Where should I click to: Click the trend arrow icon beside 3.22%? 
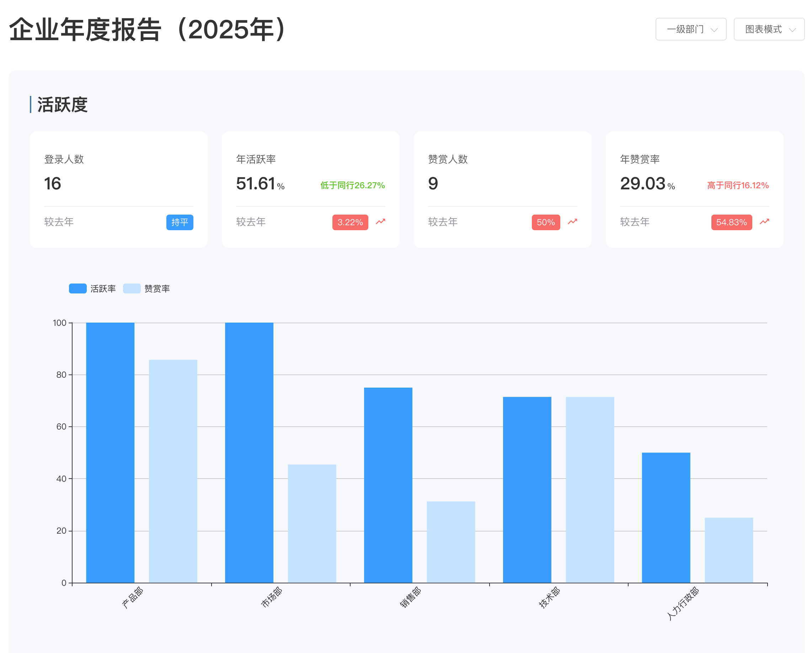coord(380,222)
